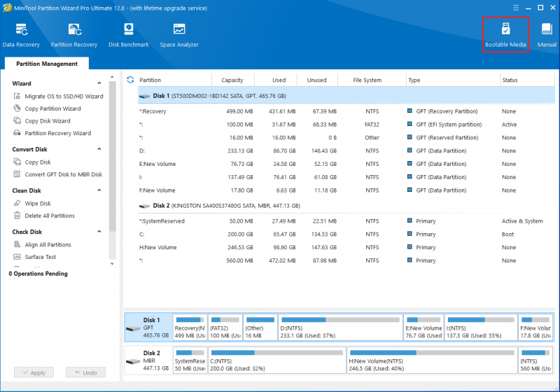Sort by the Unused column header
The height and width of the screenshot is (392, 560).
[317, 80]
